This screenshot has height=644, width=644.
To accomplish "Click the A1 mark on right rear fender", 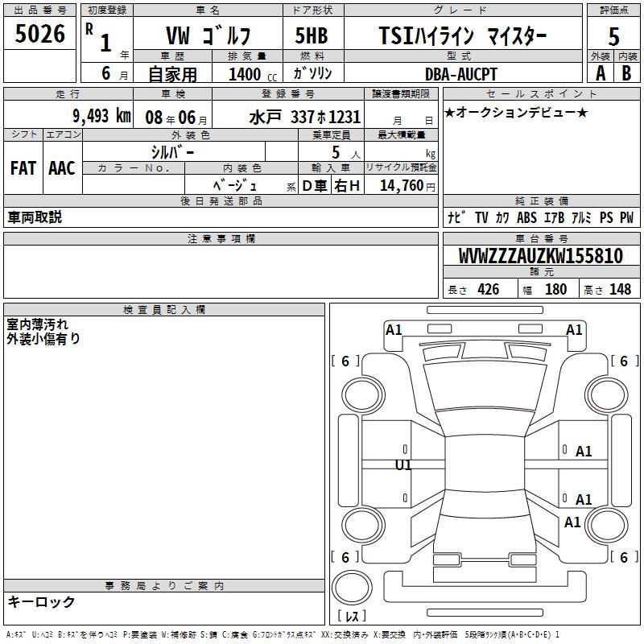I will click(572, 522).
